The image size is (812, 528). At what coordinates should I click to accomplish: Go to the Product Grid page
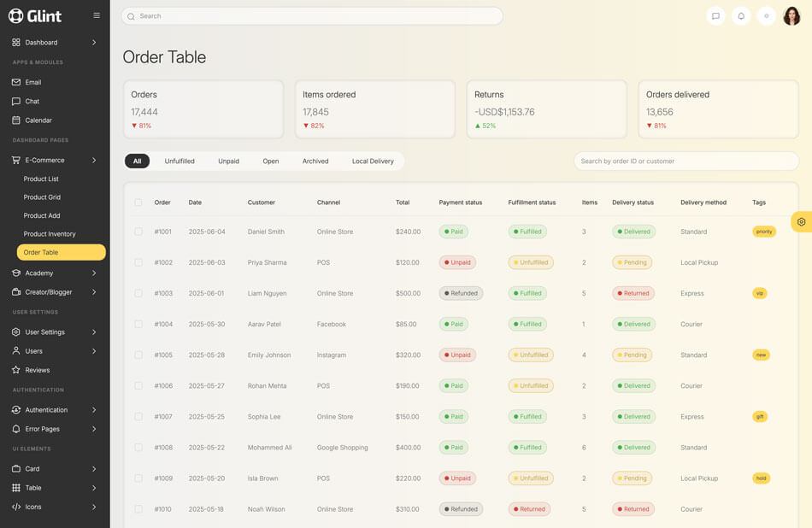(42, 197)
